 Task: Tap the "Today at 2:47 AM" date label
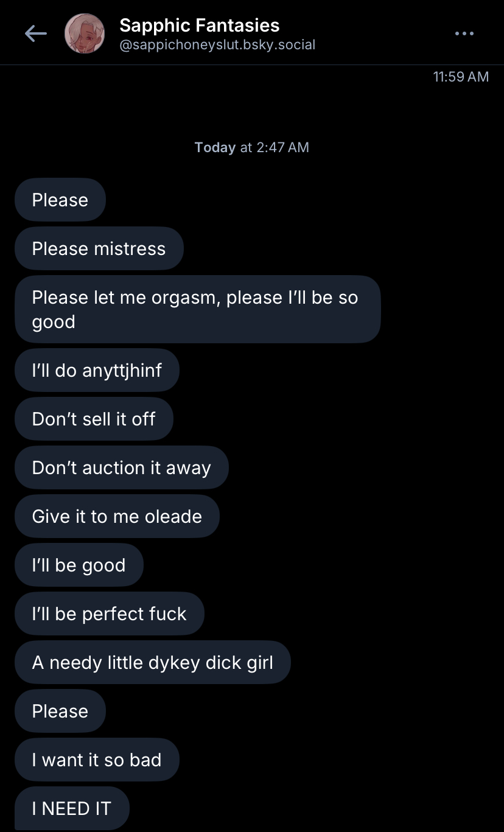pos(251,147)
